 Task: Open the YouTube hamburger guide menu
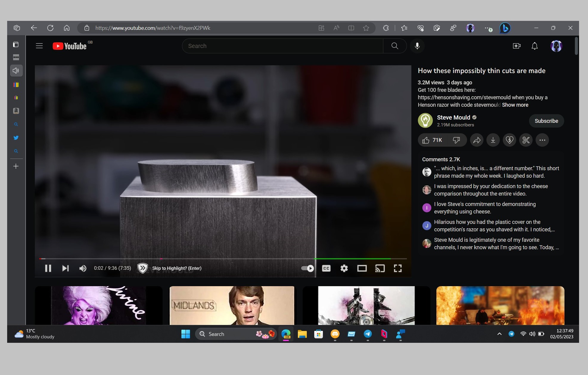[39, 46]
